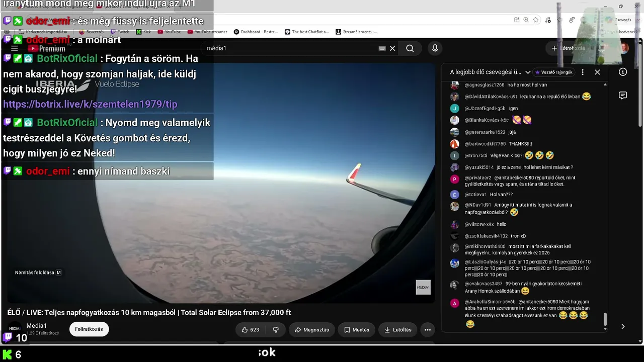The image size is (644, 362).
Task: Open the on-screen keyboard in search box
Action: tap(382, 48)
